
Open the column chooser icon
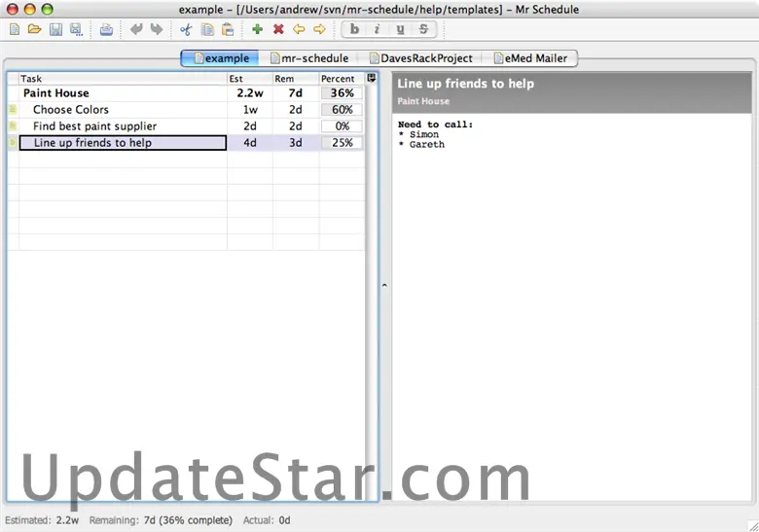[372, 78]
